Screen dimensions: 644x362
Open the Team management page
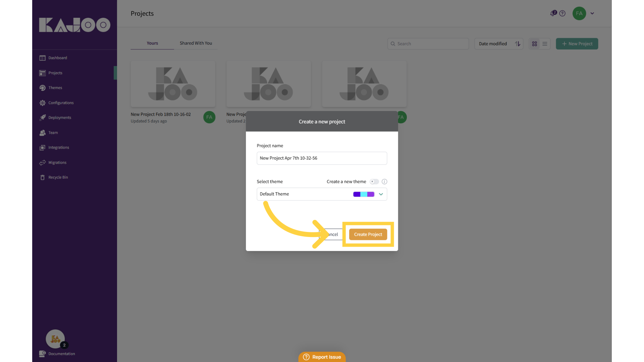click(53, 132)
